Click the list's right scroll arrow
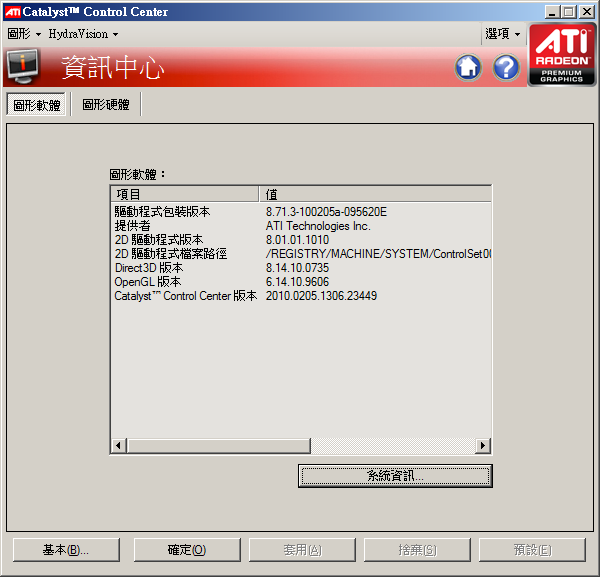This screenshot has height=577, width=600. point(483,445)
